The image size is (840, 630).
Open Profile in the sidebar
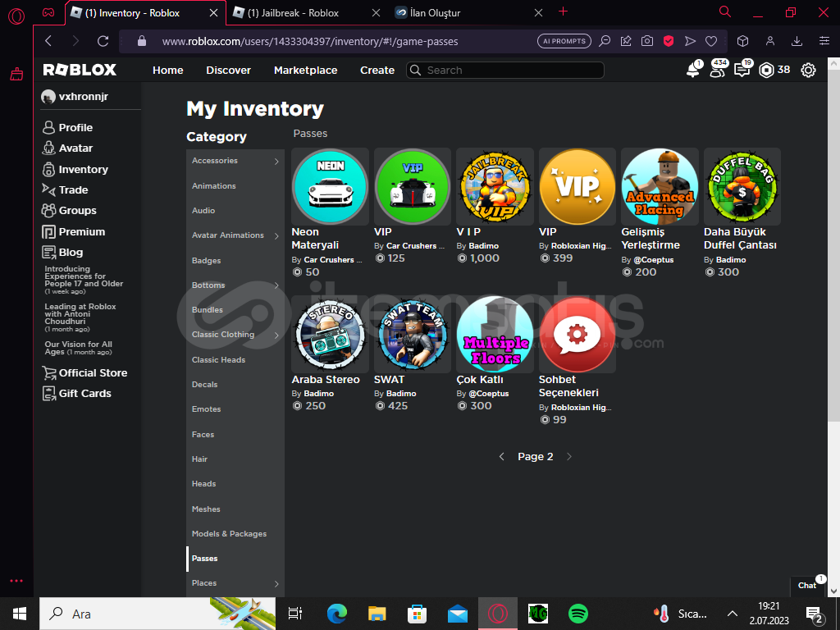[67, 127]
